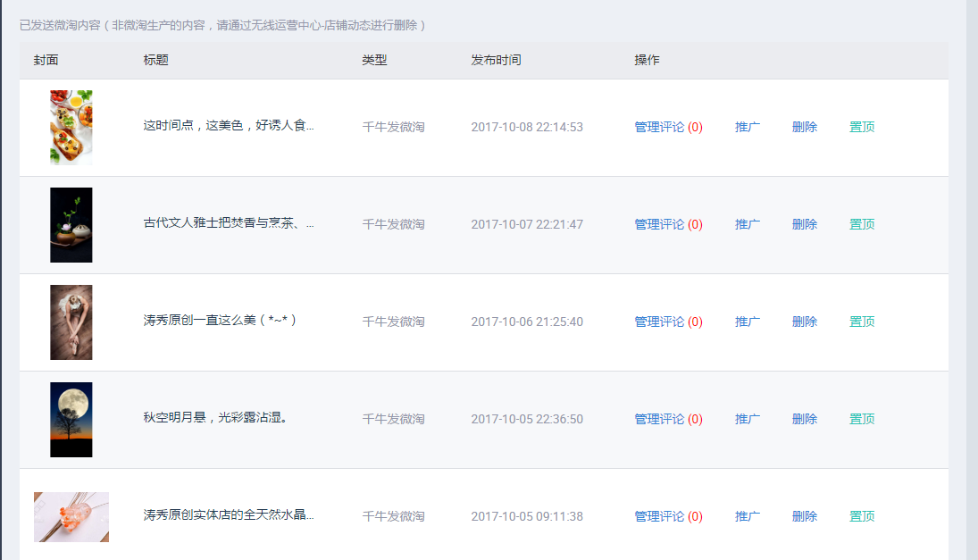Open the full moon cover thumbnail
The image size is (978, 560).
71,419
